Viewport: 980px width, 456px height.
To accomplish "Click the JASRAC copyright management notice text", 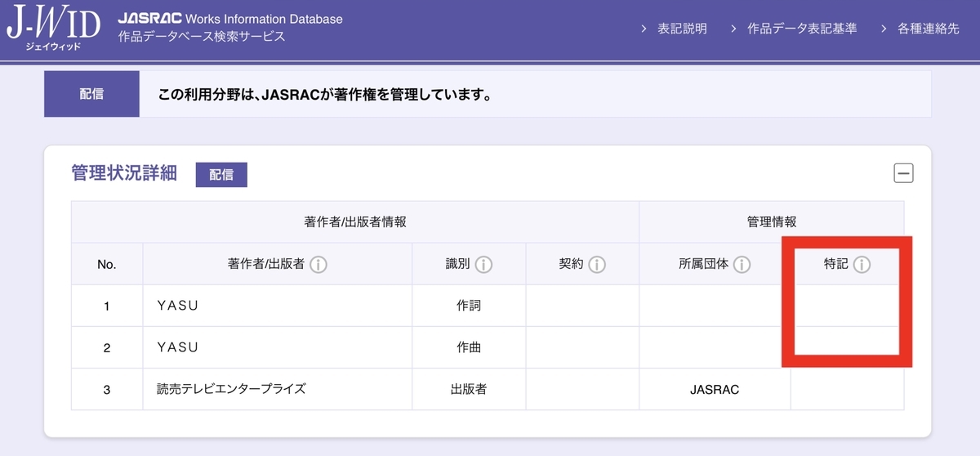I will [x=325, y=95].
